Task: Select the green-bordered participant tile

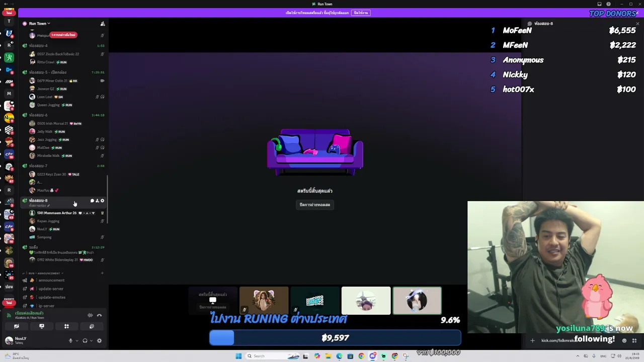Action: [417, 301]
